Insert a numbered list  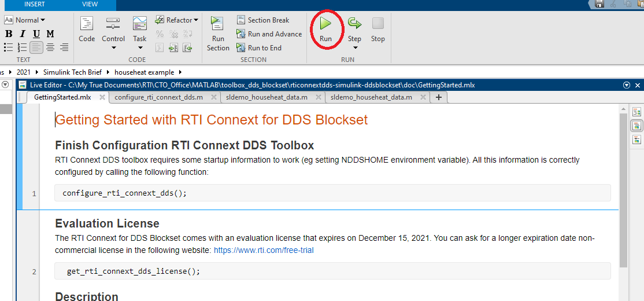(22, 47)
